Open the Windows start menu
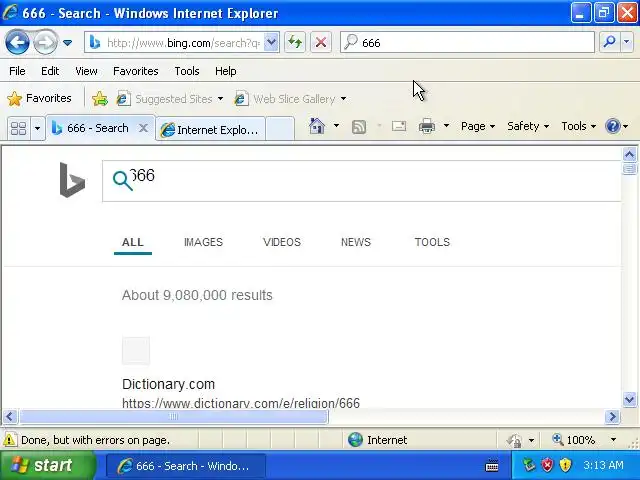 pyautogui.click(x=47, y=465)
